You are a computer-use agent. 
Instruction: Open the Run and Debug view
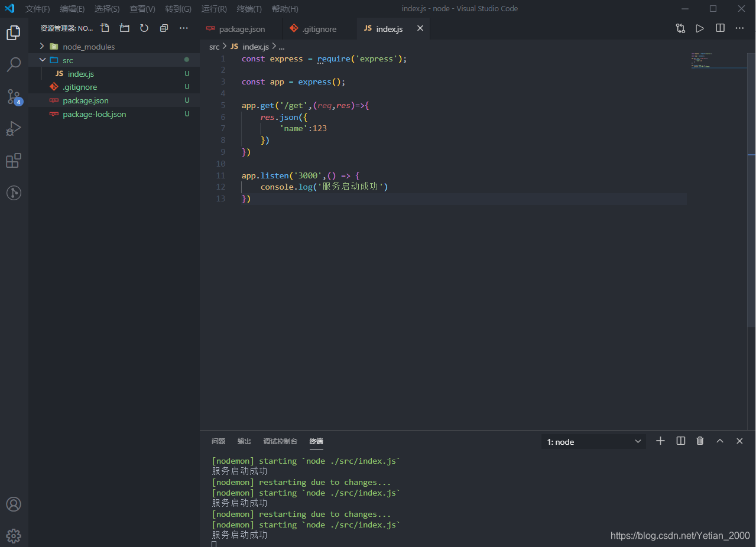pos(14,128)
